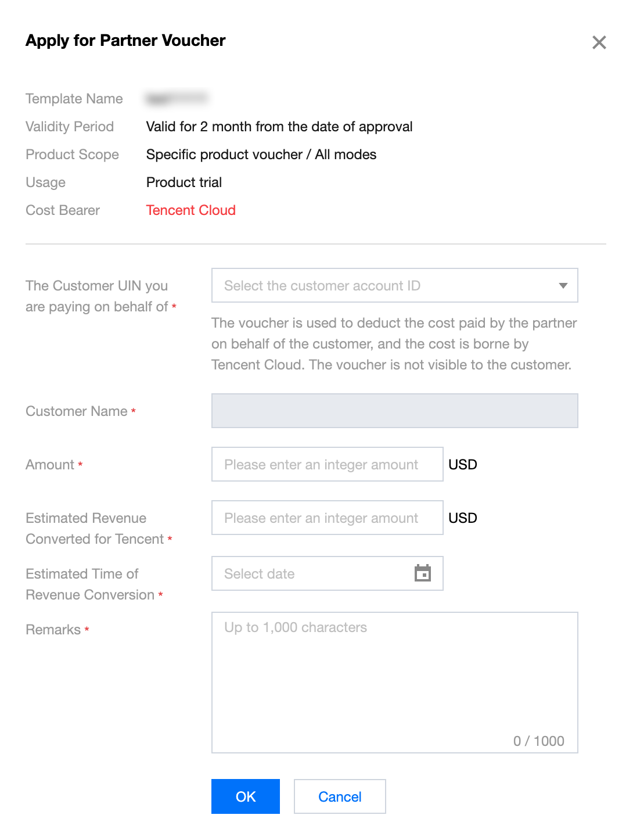The height and width of the screenshot is (840, 633).
Task: Click the Amount integer input field
Action: tap(327, 464)
